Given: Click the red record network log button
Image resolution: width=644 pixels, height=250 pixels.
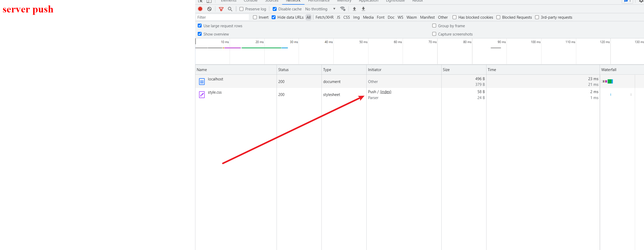Looking at the screenshot, I should click(x=200, y=9).
